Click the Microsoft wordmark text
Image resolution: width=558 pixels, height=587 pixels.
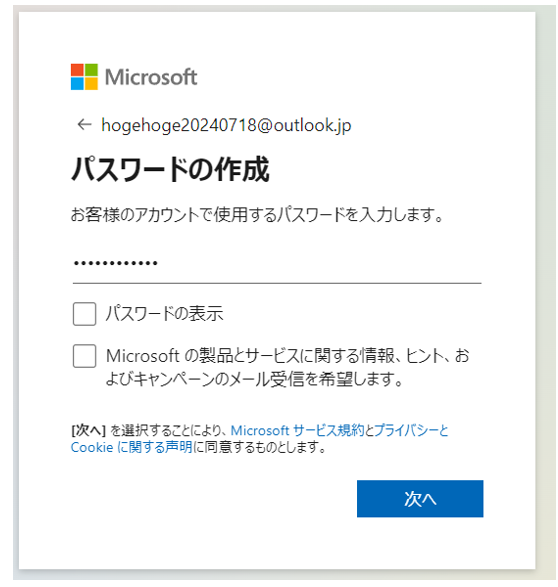coord(151,77)
